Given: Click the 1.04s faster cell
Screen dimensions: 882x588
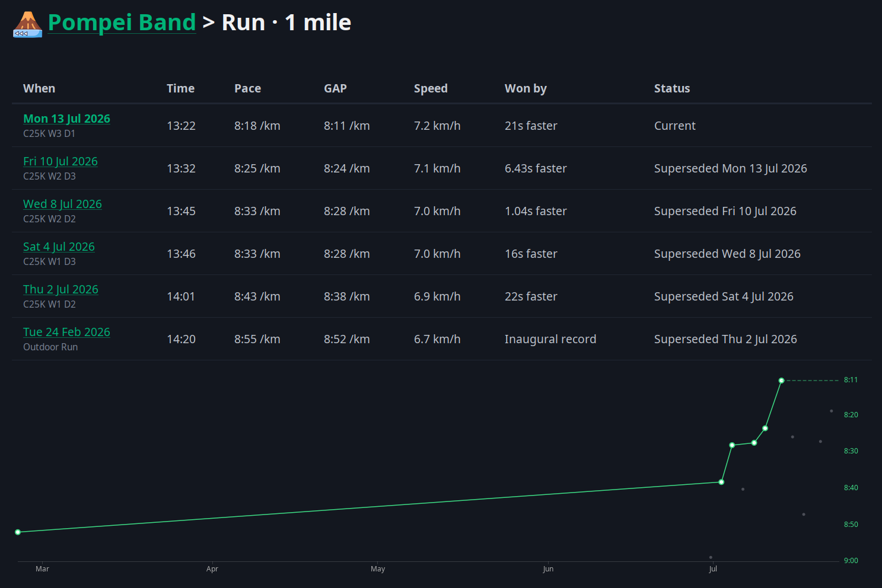Looking at the screenshot, I should tap(536, 211).
